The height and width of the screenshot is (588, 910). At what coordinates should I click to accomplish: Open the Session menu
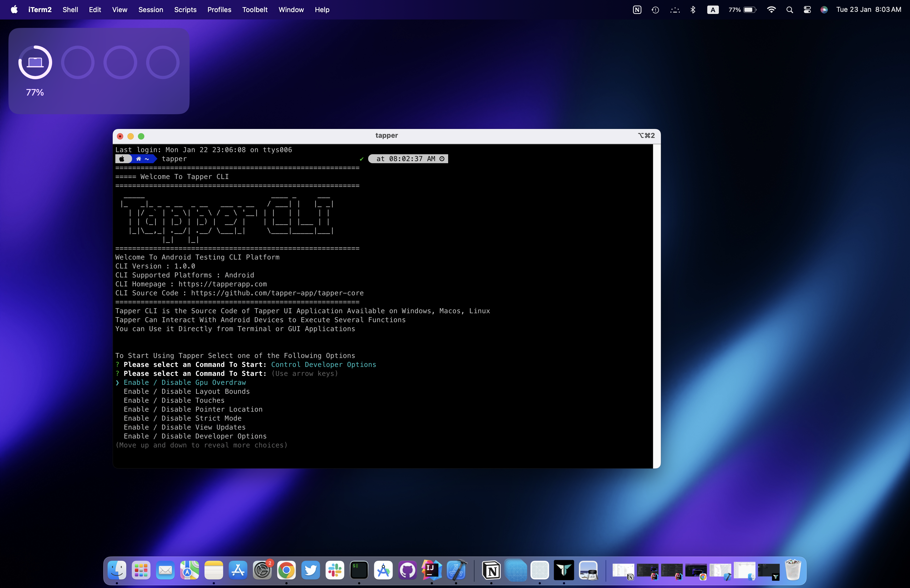150,9
